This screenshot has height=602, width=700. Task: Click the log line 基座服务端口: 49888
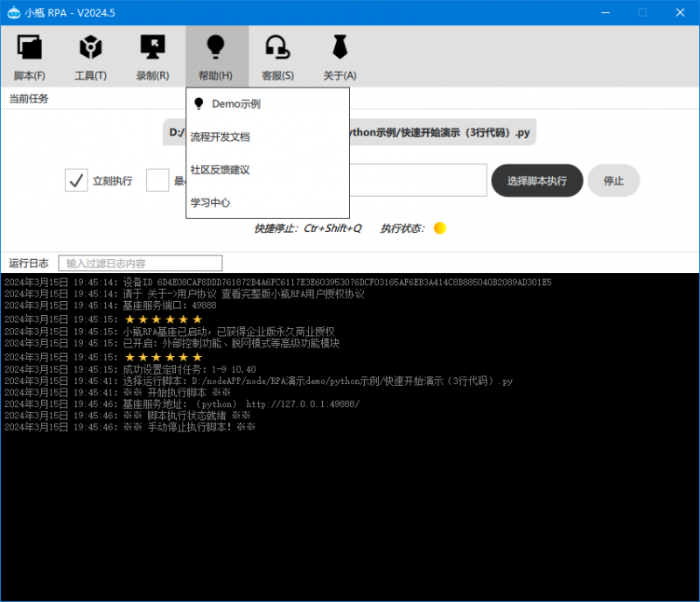110,305
